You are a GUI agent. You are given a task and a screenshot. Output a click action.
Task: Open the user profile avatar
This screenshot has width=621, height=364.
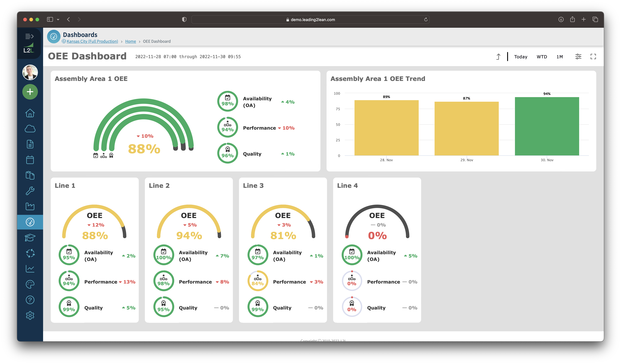(30, 72)
